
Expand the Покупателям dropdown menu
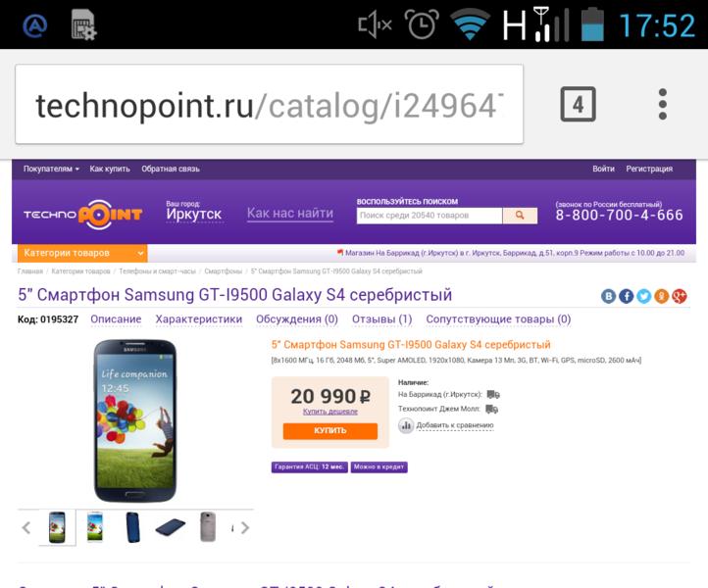(51, 169)
